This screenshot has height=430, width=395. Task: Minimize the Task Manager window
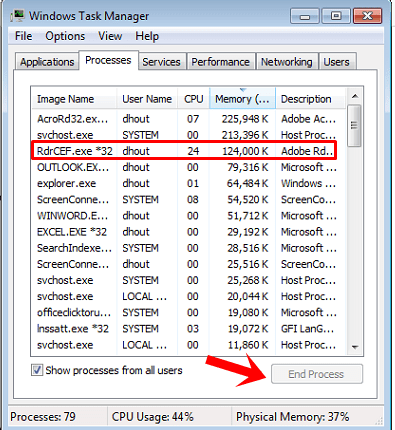pos(305,16)
